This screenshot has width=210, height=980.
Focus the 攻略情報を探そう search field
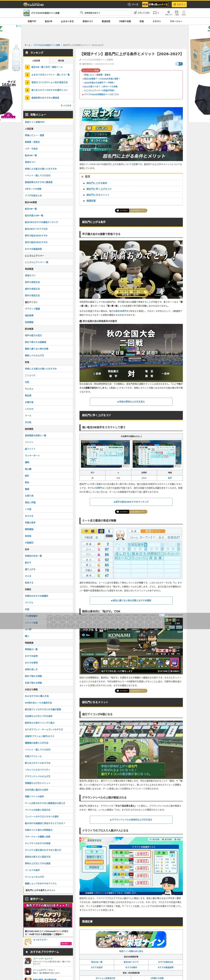(105, 13)
